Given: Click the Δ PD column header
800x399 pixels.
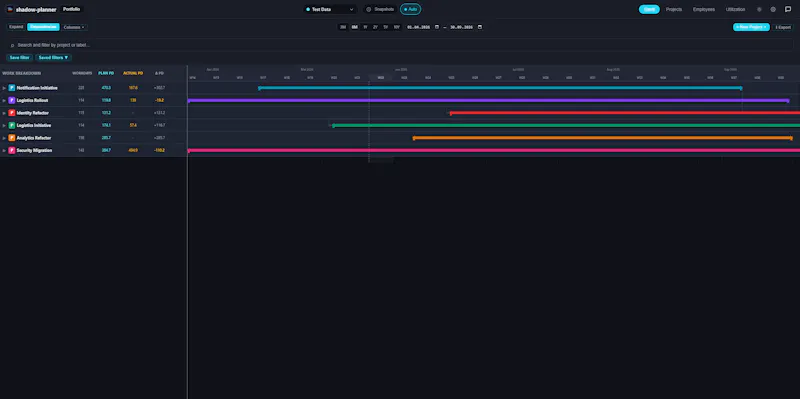Looking at the screenshot, I should tap(159, 73).
